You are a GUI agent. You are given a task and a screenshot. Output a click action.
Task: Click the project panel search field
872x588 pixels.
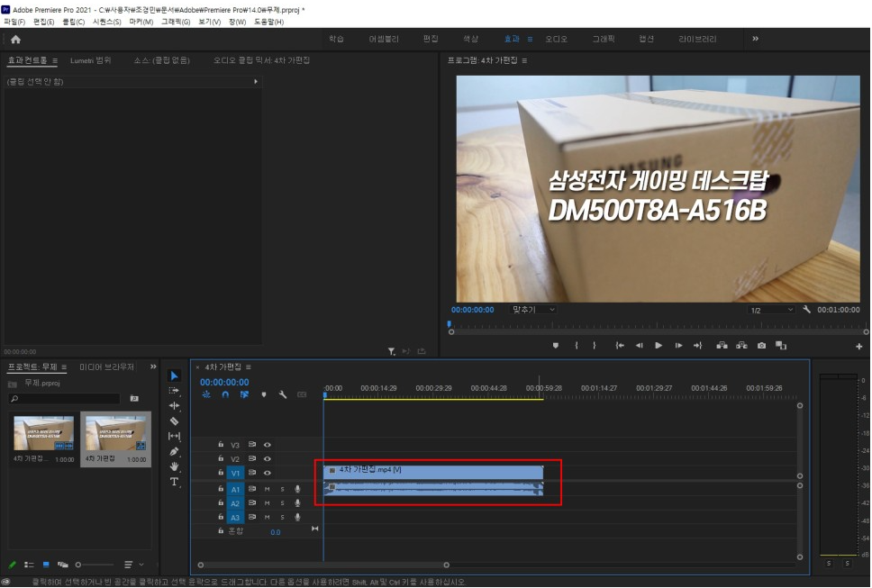click(x=64, y=399)
